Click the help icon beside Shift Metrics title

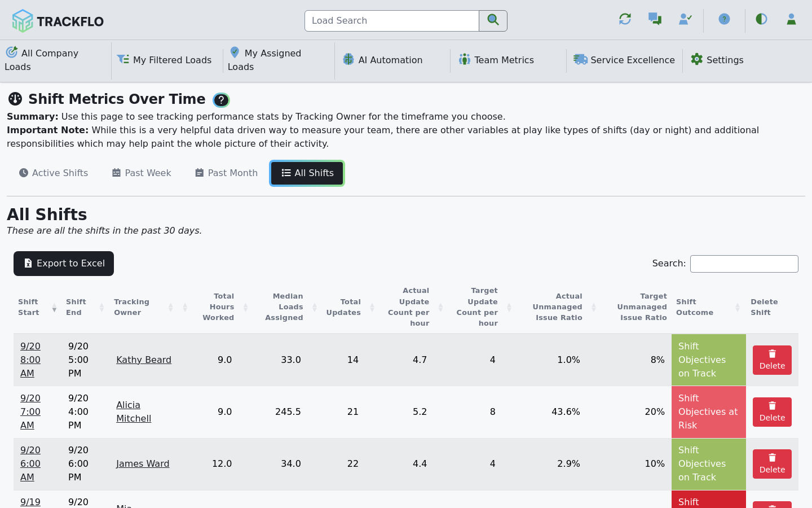coord(221,100)
